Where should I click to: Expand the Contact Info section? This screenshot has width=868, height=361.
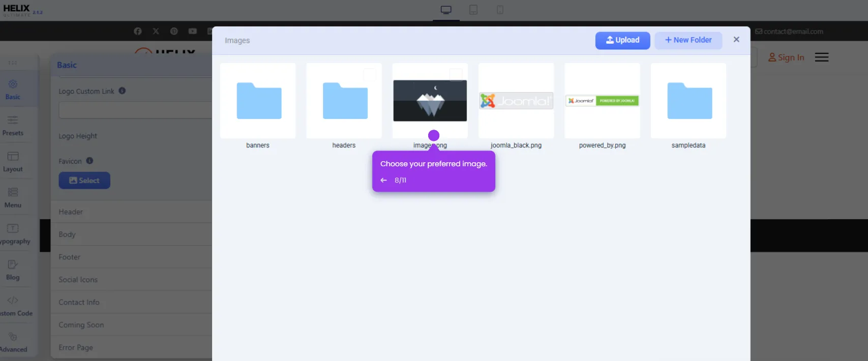(131, 302)
